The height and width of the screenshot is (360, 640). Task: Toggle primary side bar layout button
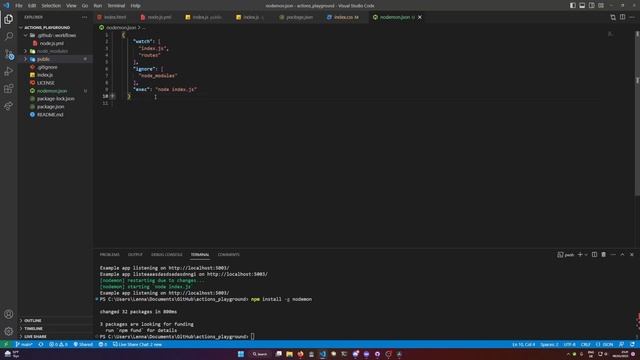pos(573,6)
